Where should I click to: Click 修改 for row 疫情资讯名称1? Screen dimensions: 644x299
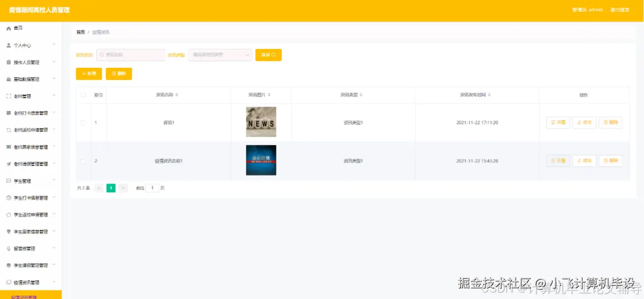(585, 161)
